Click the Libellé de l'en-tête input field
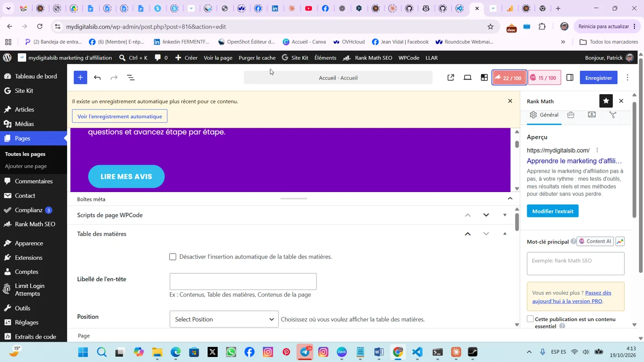Image resolution: width=644 pixels, height=362 pixels. [x=243, y=282]
